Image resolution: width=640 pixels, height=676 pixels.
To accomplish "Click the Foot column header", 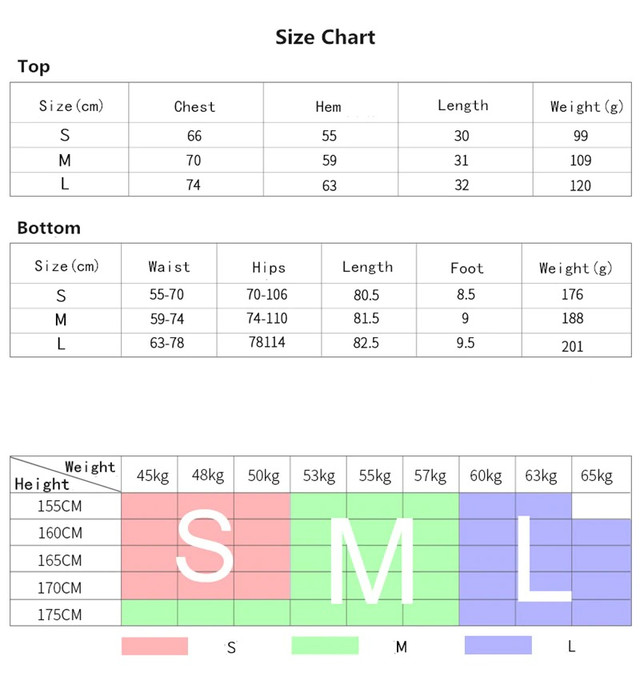I will click(466, 268).
